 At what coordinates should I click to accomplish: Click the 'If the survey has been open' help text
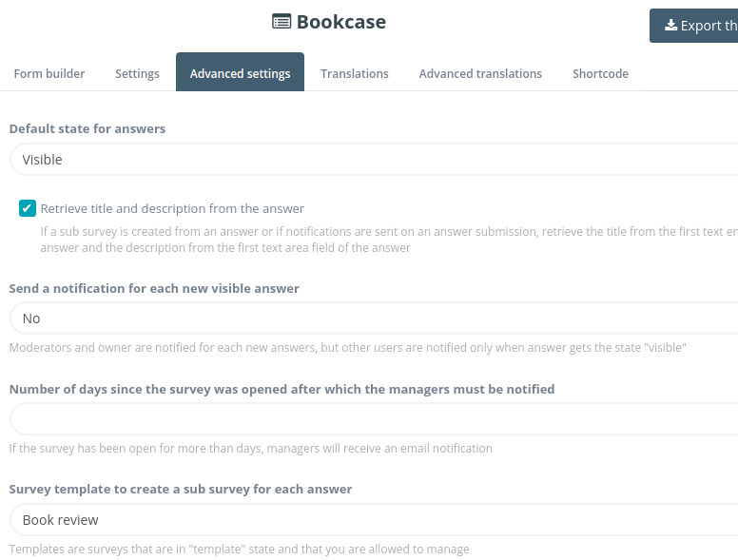(251, 449)
